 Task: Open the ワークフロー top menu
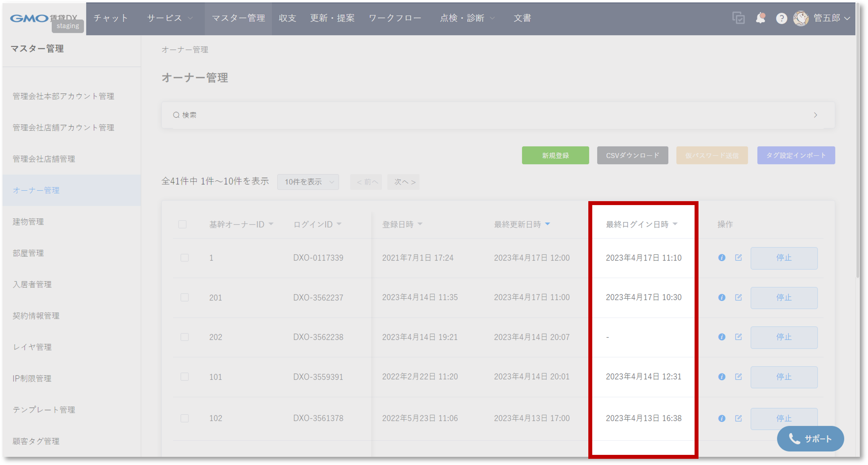point(395,18)
